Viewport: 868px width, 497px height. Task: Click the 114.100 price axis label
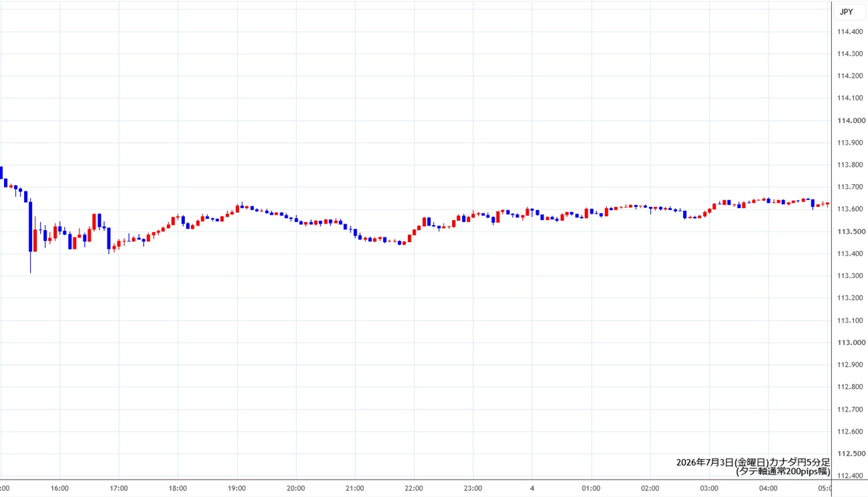(849, 98)
